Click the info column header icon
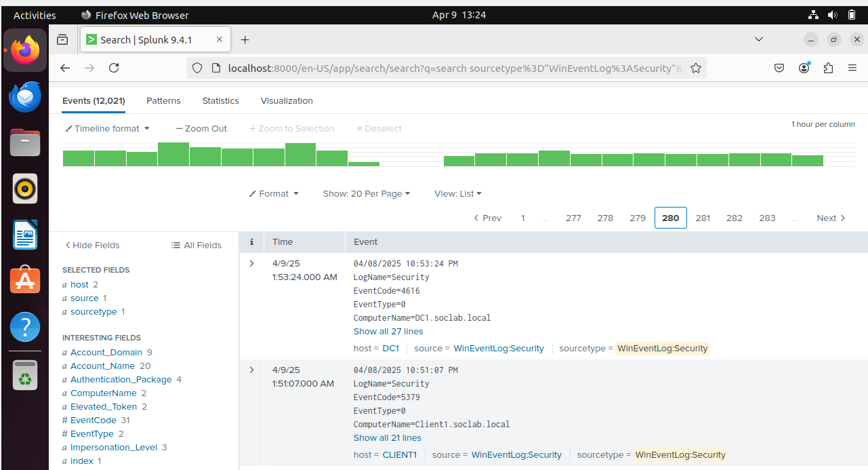 coord(252,241)
